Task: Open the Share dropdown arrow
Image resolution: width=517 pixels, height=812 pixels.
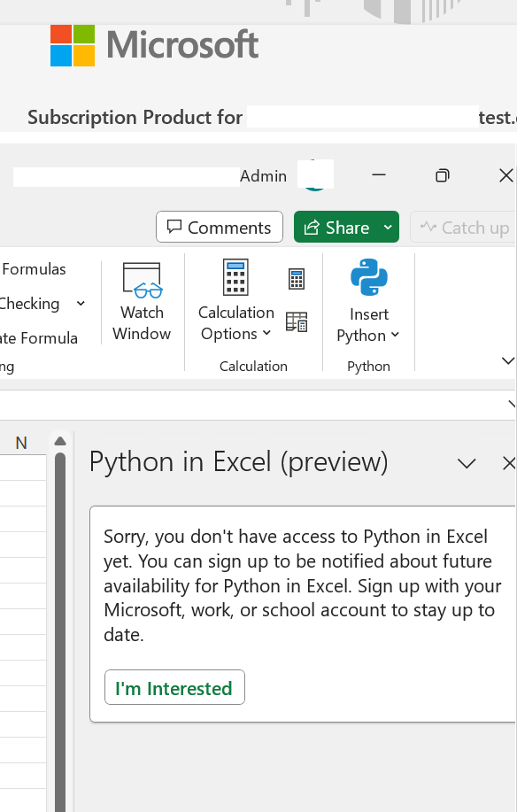Action: [388, 227]
